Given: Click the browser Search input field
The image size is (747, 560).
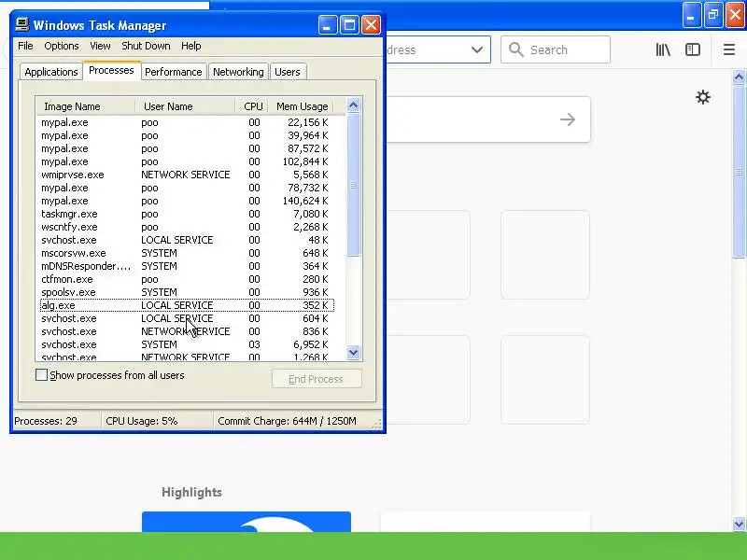Looking at the screenshot, I should pyautogui.click(x=556, y=49).
